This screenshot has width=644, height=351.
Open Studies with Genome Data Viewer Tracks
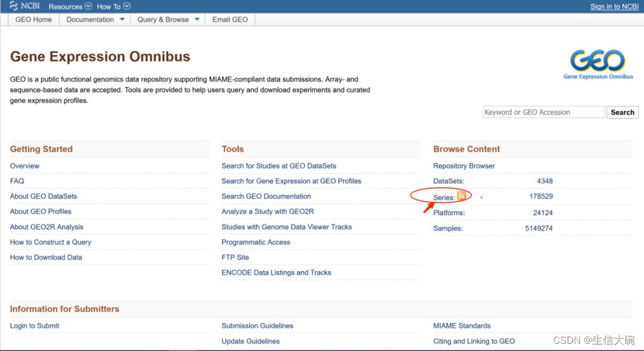click(x=287, y=227)
